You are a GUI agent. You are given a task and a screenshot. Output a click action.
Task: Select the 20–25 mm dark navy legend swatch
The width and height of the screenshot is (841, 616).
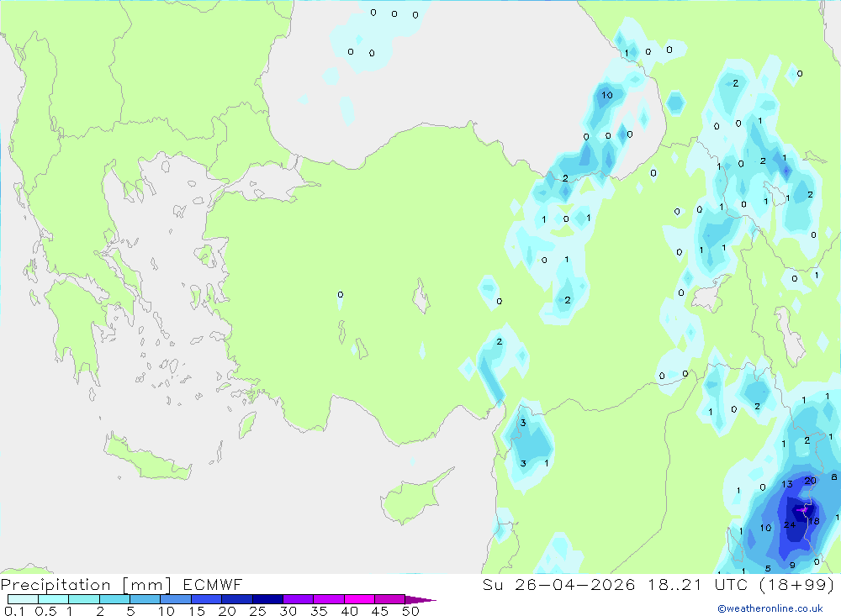(x=237, y=599)
